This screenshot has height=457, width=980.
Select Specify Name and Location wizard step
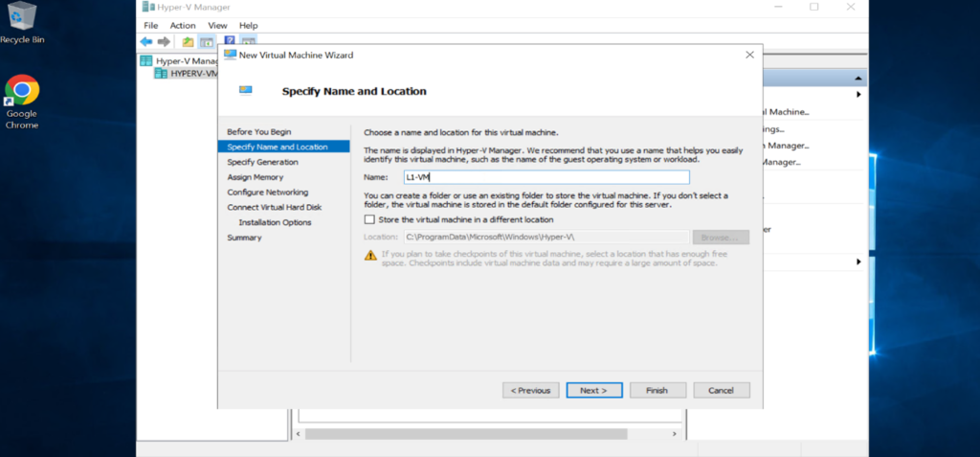[x=283, y=148]
